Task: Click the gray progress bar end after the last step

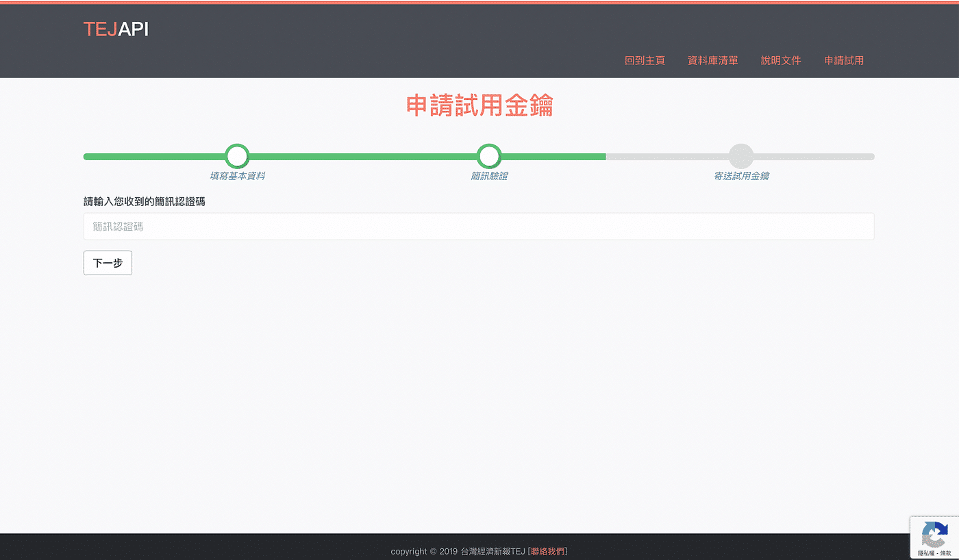Action: point(822,157)
